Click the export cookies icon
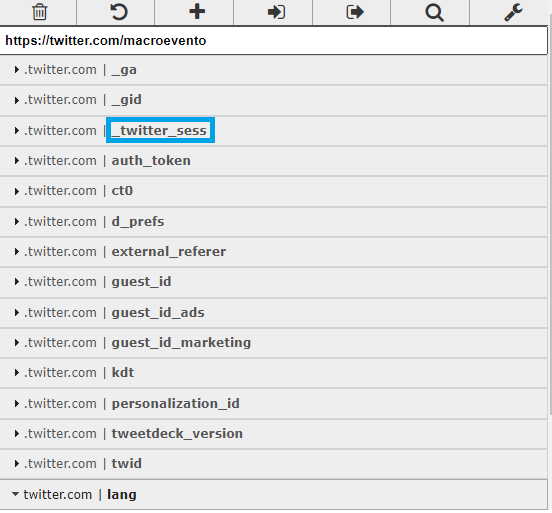The width and height of the screenshot is (552, 513). coord(355,12)
